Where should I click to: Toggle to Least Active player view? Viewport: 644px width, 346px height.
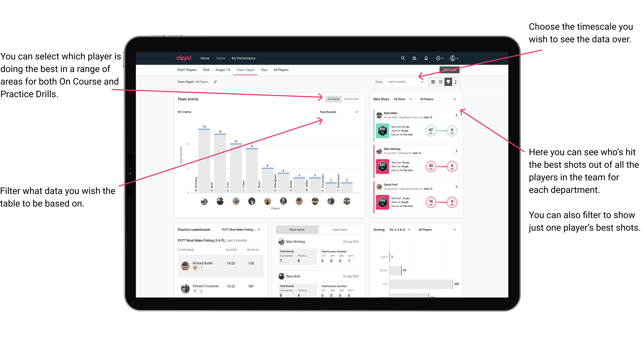pyautogui.click(x=339, y=230)
